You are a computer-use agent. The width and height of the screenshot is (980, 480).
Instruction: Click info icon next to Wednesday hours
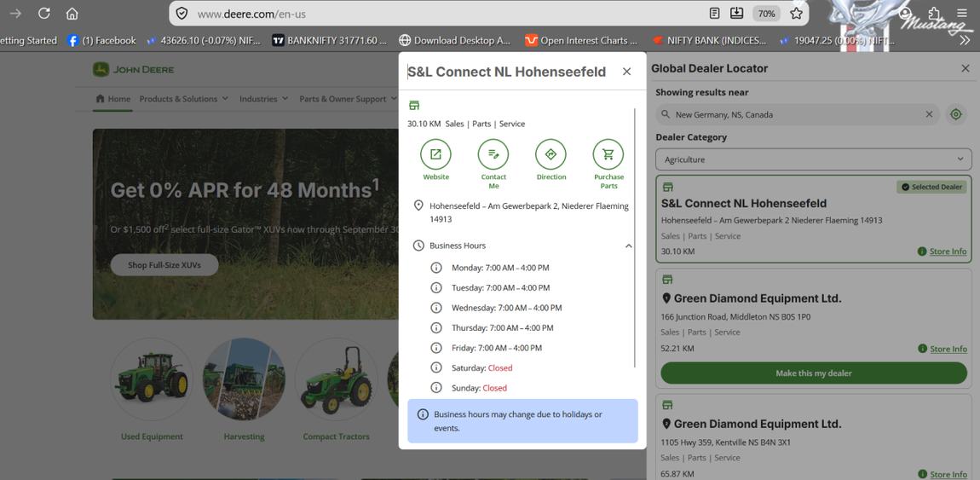click(x=436, y=308)
